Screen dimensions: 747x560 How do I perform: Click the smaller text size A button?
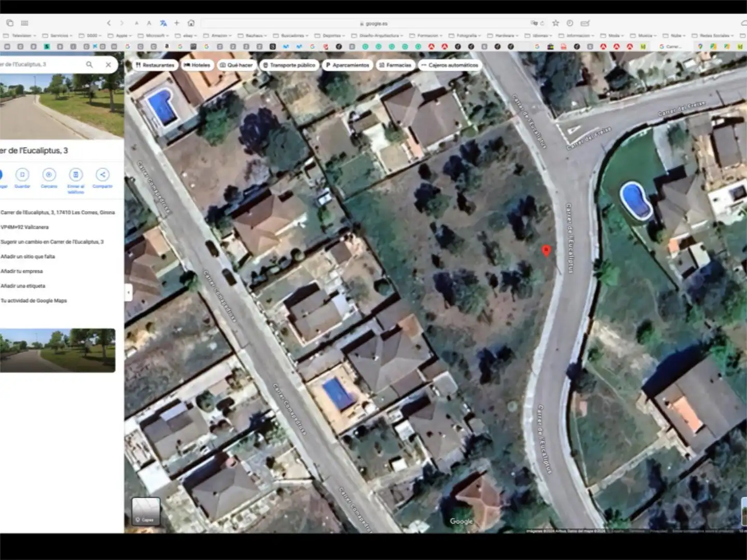point(136,23)
